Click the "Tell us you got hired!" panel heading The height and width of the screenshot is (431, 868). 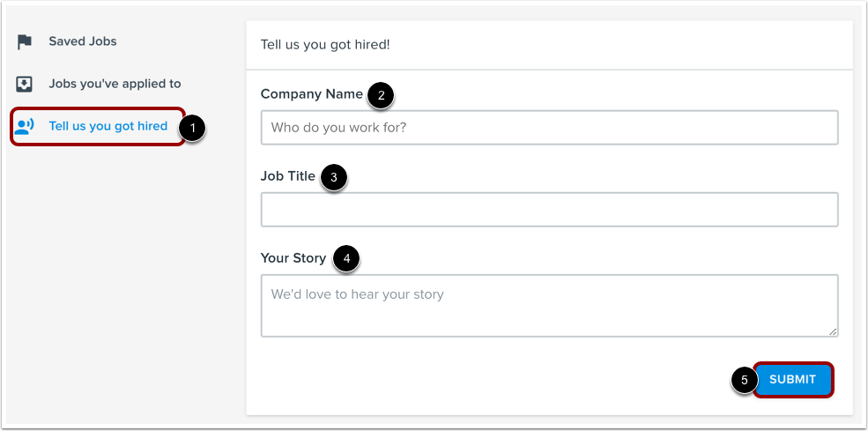pyautogui.click(x=325, y=45)
